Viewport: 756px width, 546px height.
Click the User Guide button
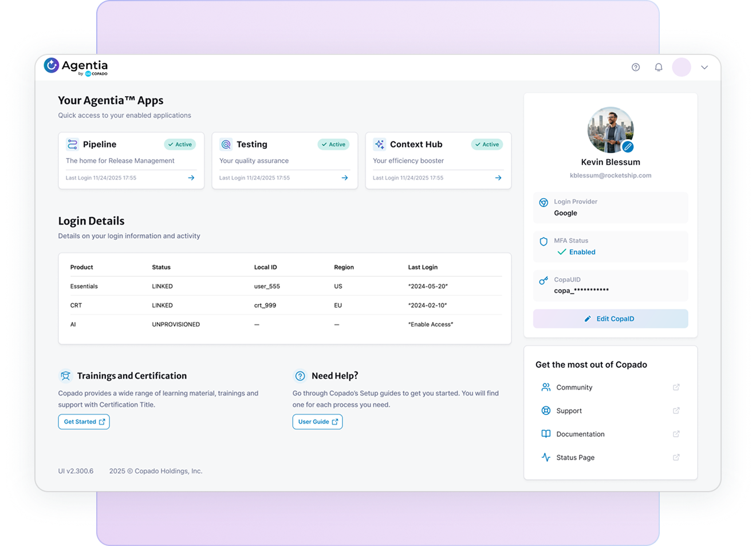click(317, 422)
